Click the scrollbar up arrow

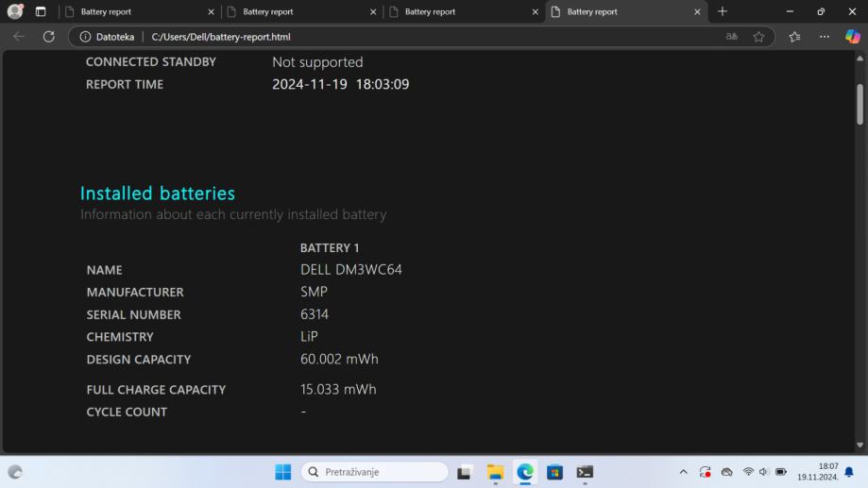click(859, 59)
